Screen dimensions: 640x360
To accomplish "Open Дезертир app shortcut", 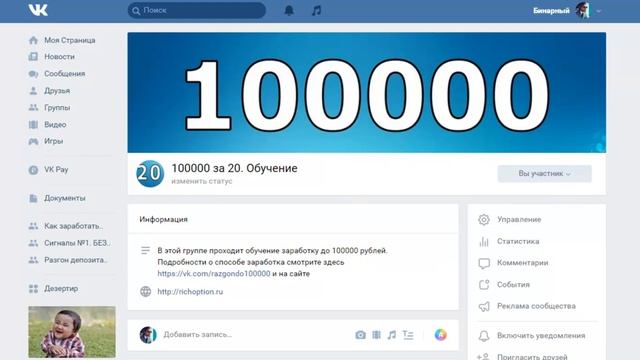I will click(61, 289).
